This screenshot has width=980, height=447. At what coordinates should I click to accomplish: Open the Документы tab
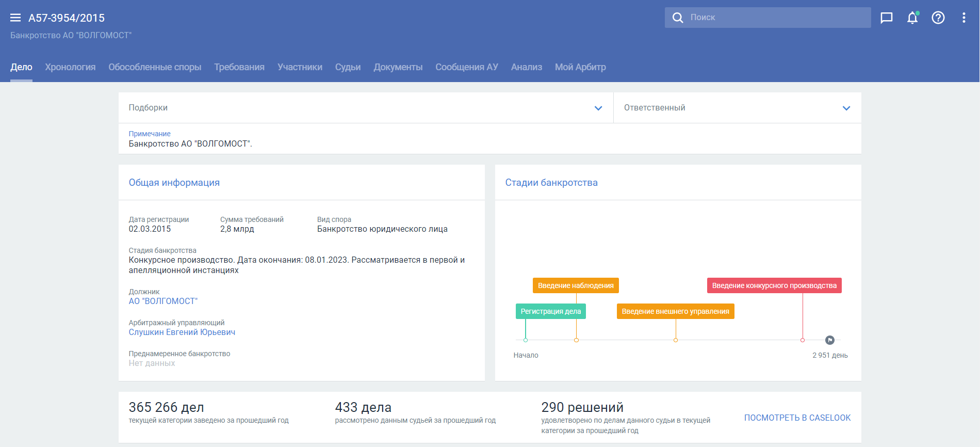tap(398, 67)
